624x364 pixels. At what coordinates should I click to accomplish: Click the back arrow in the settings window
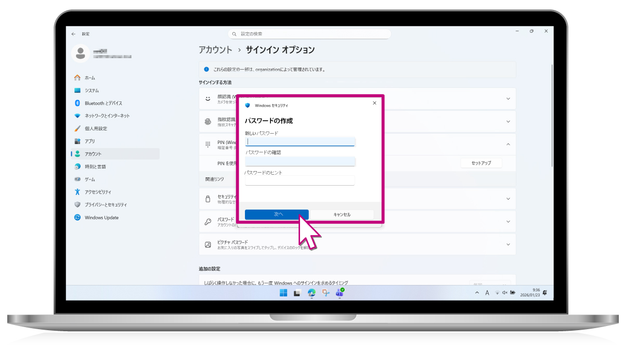coord(73,34)
